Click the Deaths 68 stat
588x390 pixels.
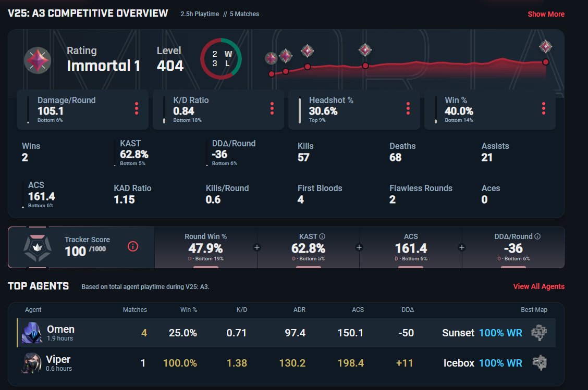pos(402,152)
